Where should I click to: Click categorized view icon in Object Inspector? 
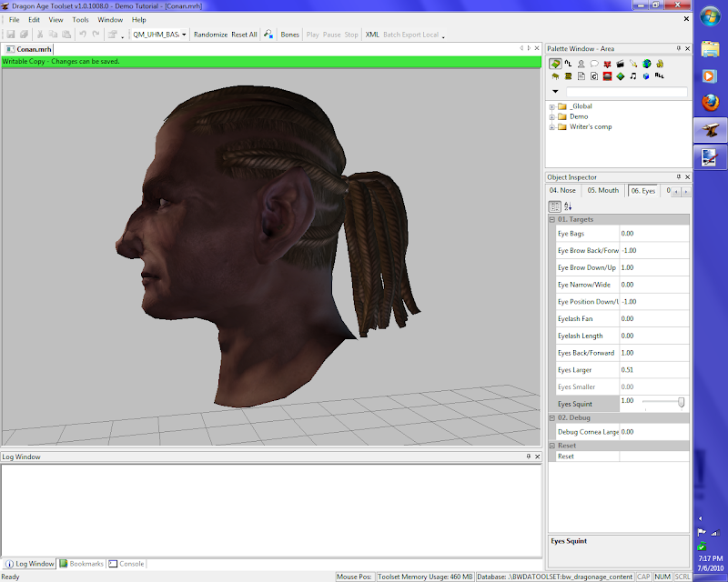(x=555, y=206)
